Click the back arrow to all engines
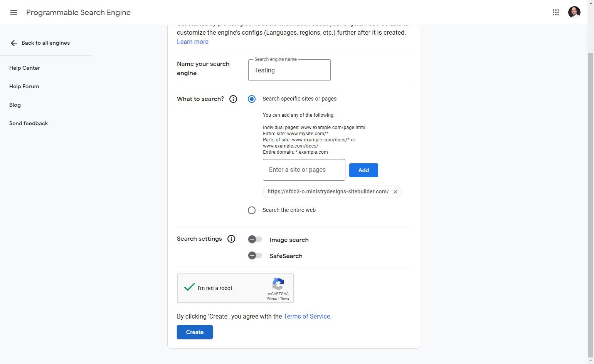594x364 pixels. coord(14,43)
